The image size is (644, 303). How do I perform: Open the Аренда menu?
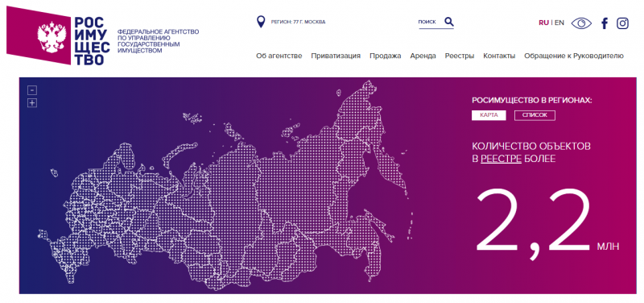423,56
